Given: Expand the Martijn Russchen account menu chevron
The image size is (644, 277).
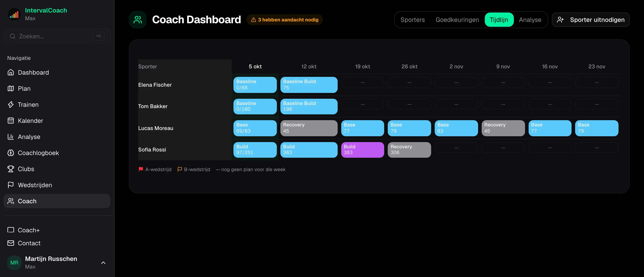Looking at the screenshot, I should tap(103, 263).
